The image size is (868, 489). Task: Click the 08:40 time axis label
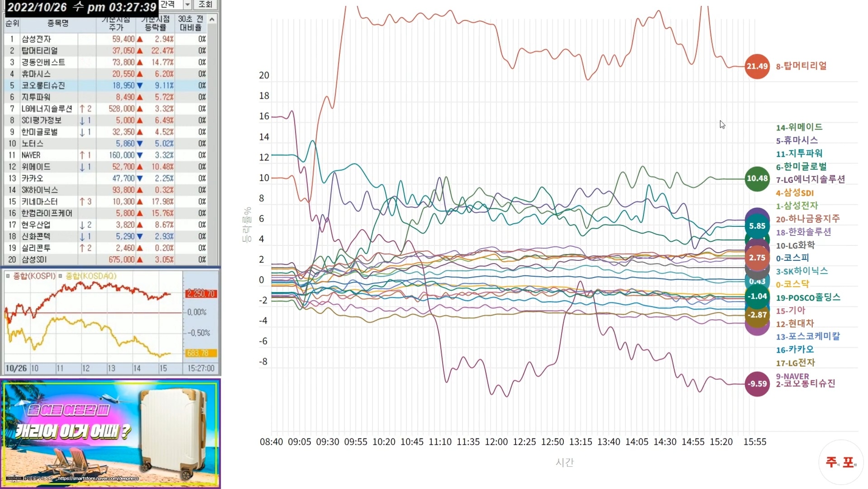pyautogui.click(x=271, y=442)
